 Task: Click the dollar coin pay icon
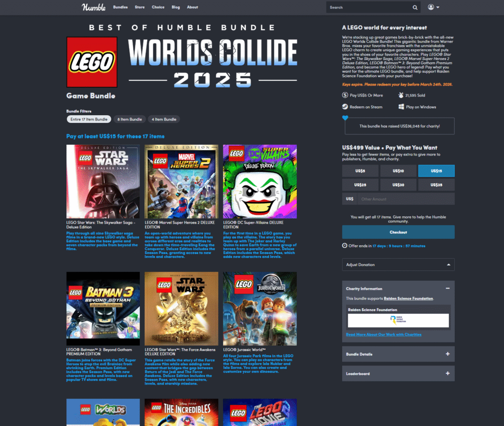(345, 95)
